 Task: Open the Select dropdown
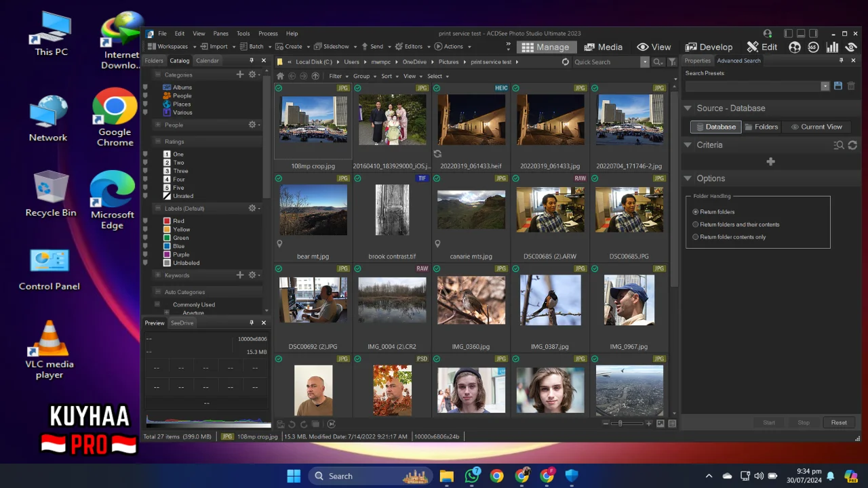tap(437, 76)
